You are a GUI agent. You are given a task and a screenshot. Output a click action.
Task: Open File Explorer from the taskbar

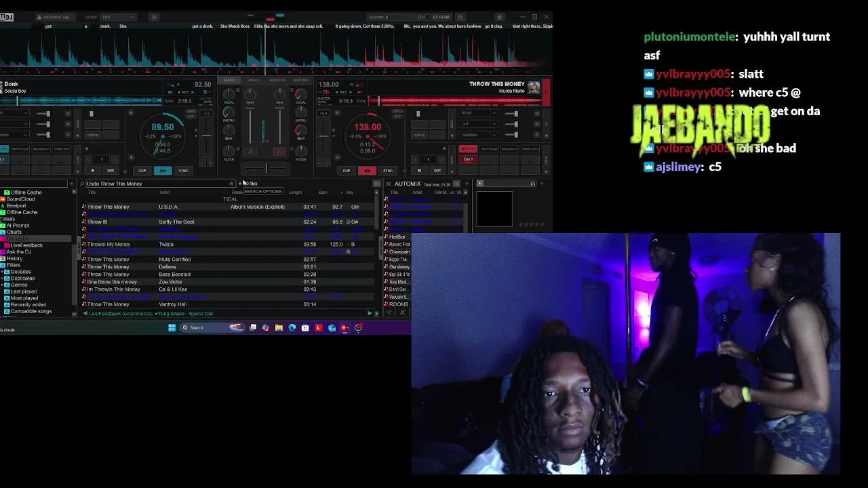(x=279, y=328)
